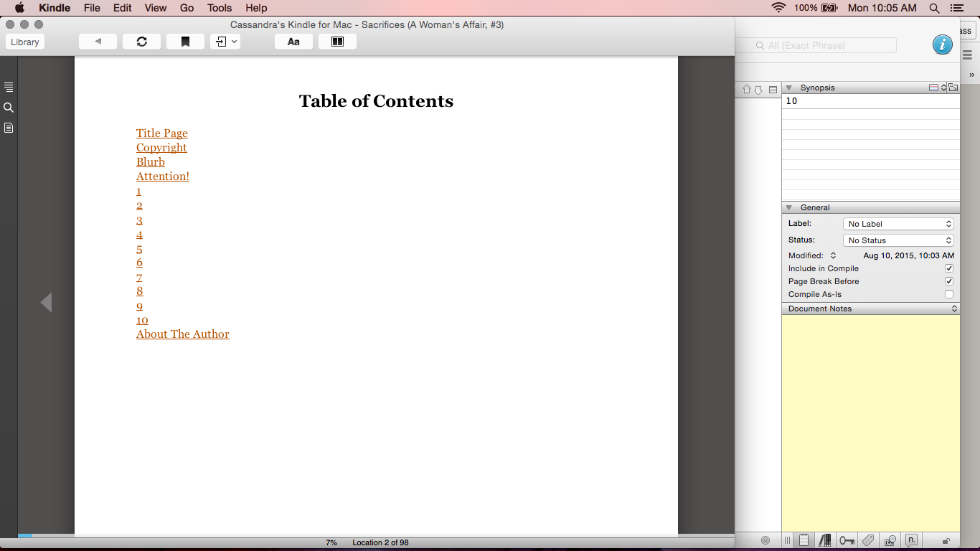Bookmark this page in Kindle
980x551 pixels.
click(x=185, y=42)
